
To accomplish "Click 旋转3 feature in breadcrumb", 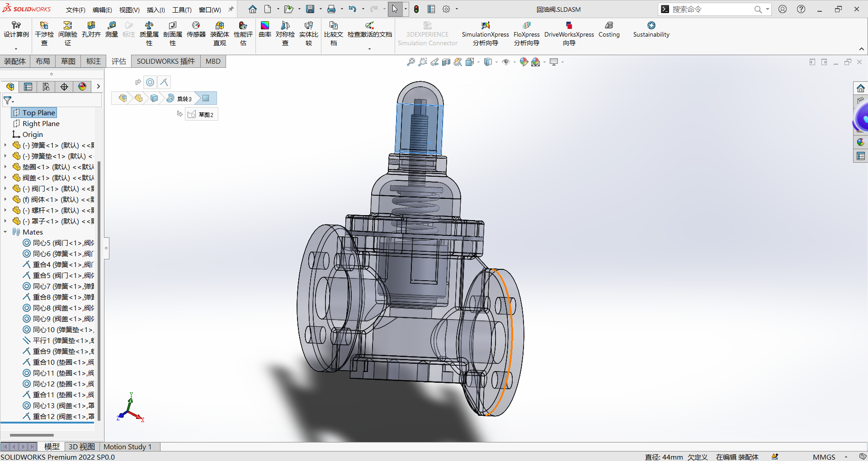I will point(179,99).
